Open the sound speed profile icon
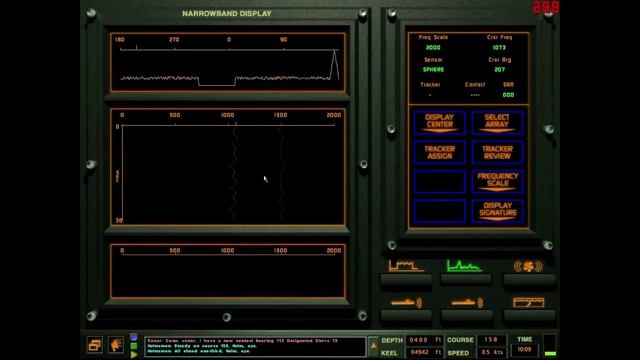640x360 pixels. point(528,302)
